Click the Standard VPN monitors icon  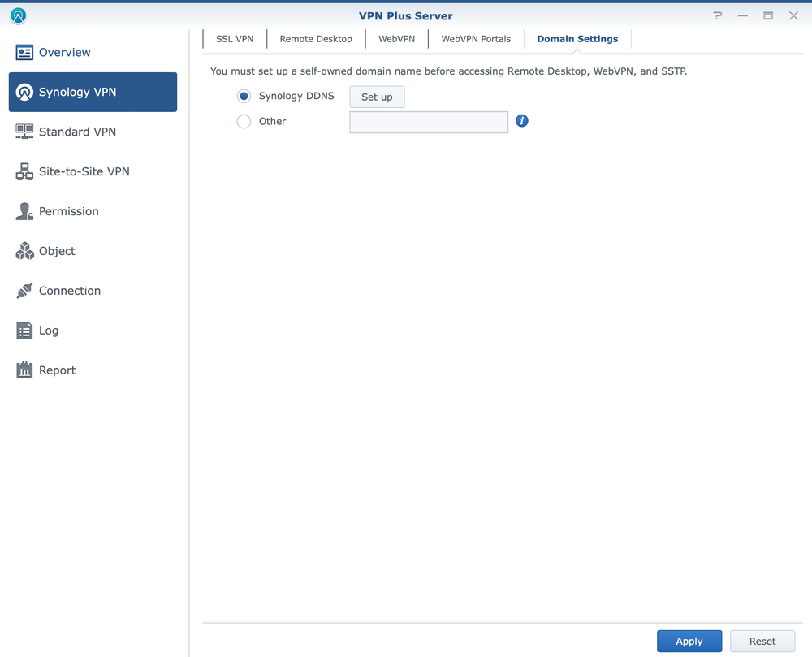tap(24, 132)
